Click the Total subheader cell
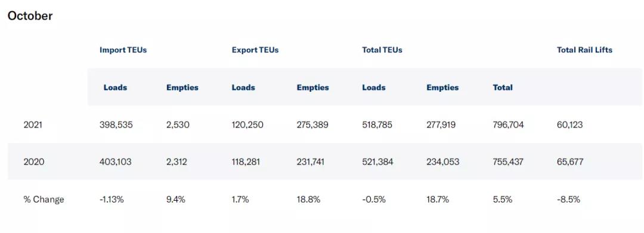The height and width of the screenshot is (233, 644). tap(503, 88)
